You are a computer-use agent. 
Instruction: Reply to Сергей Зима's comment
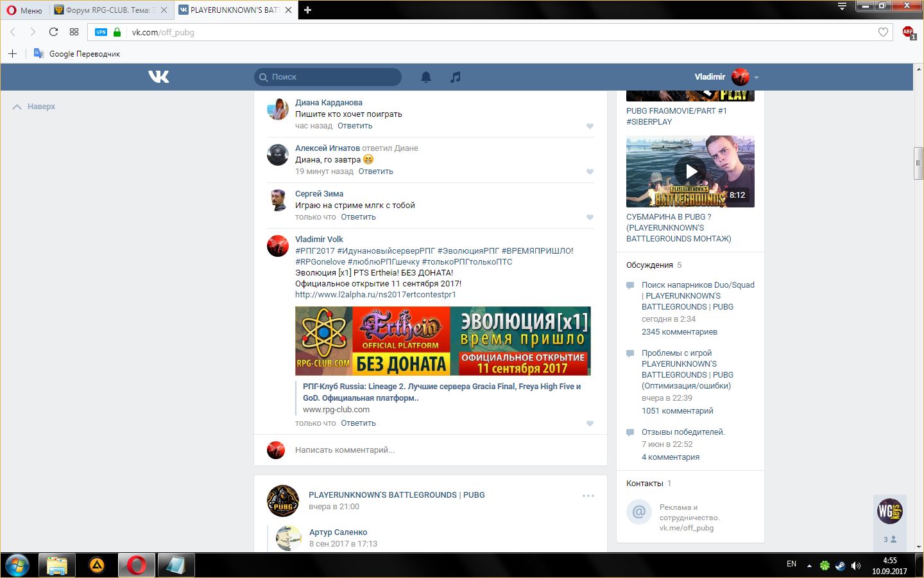(358, 217)
